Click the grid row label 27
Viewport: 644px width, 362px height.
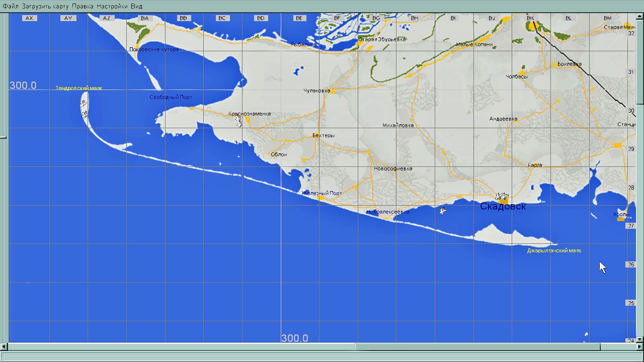coord(631,226)
